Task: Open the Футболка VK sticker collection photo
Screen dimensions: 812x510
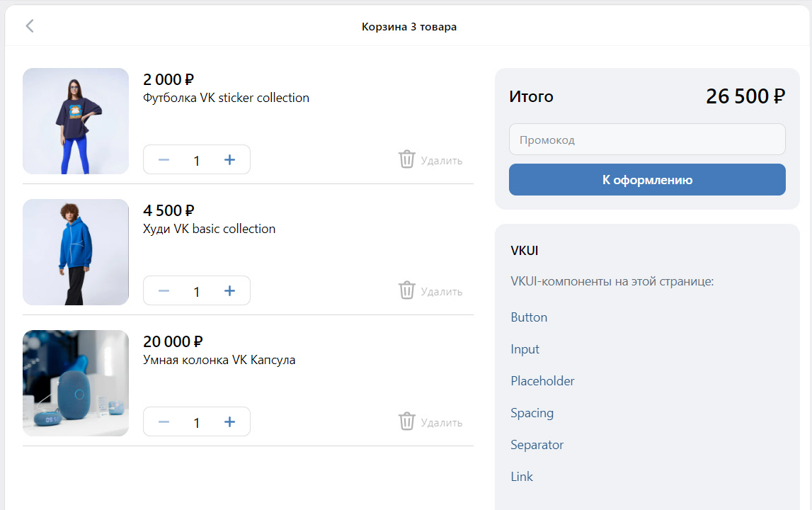Action: (x=76, y=121)
